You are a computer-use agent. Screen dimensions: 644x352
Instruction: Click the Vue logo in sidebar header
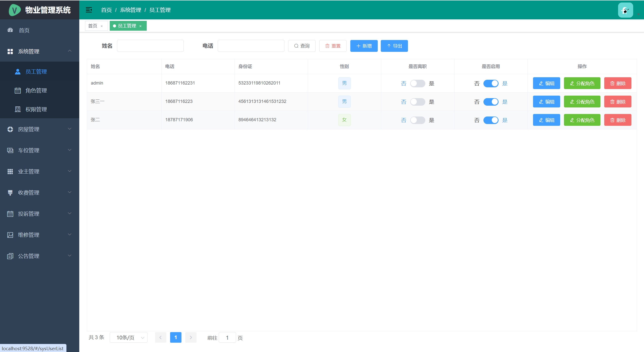pyautogui.click(x=15, y=10)
